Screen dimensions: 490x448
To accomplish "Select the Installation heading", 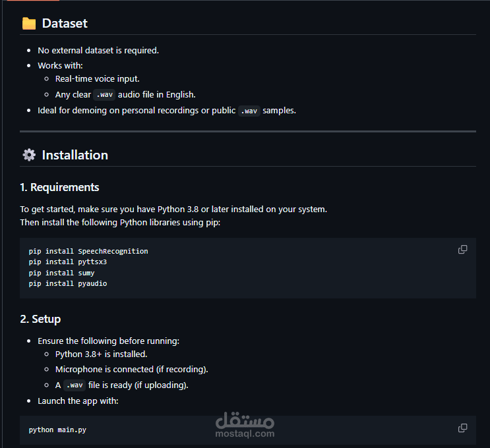I will [x=75, y=155].
